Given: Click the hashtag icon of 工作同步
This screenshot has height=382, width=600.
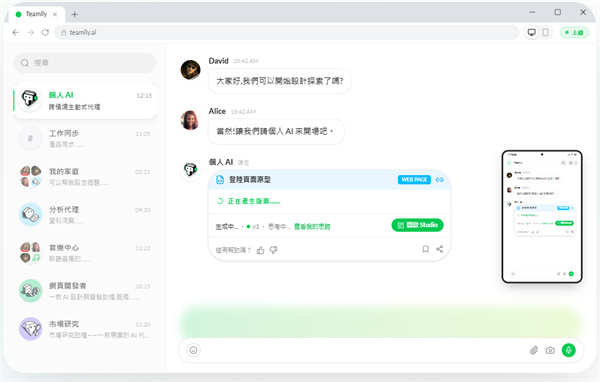Looking at the screenshot, I should click(x=30, y=138).
